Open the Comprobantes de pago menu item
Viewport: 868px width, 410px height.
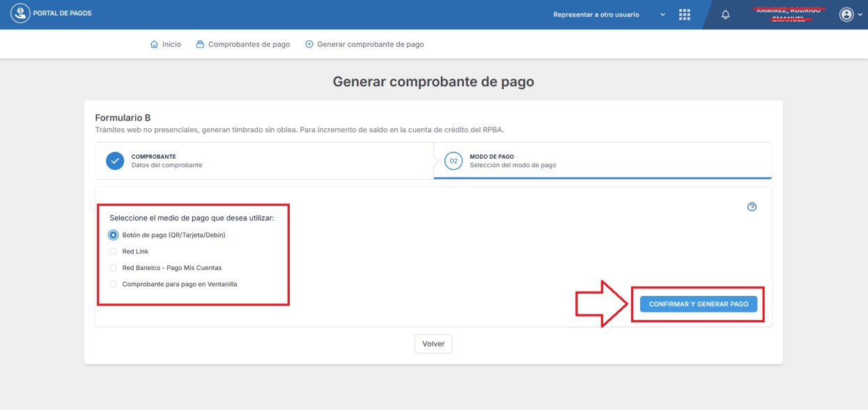click(x=249, y=45)
